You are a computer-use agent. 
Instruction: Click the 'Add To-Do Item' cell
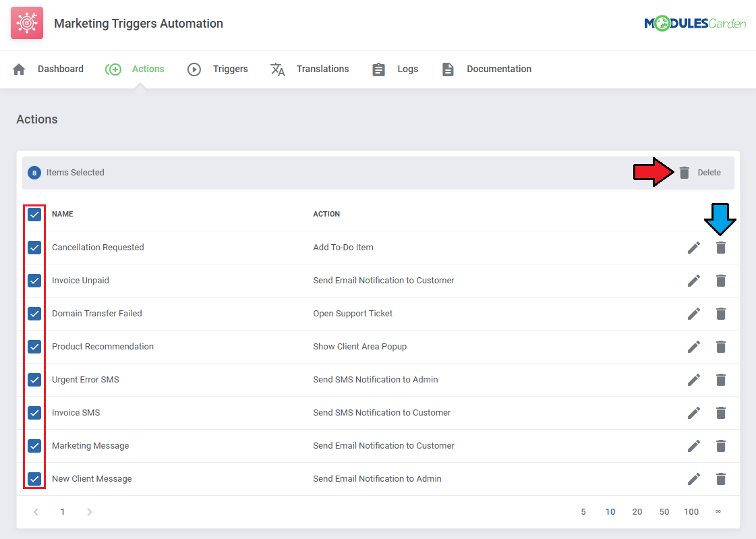[x=343, y=248]
